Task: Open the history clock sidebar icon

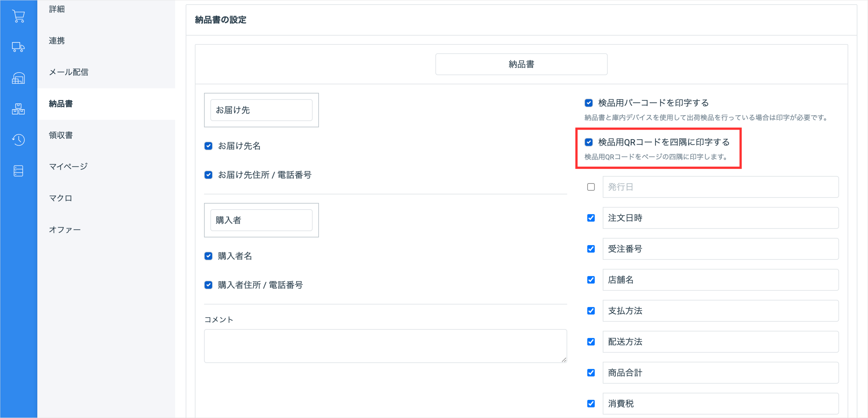Action: pyautogui.click(x=19, y=140)
